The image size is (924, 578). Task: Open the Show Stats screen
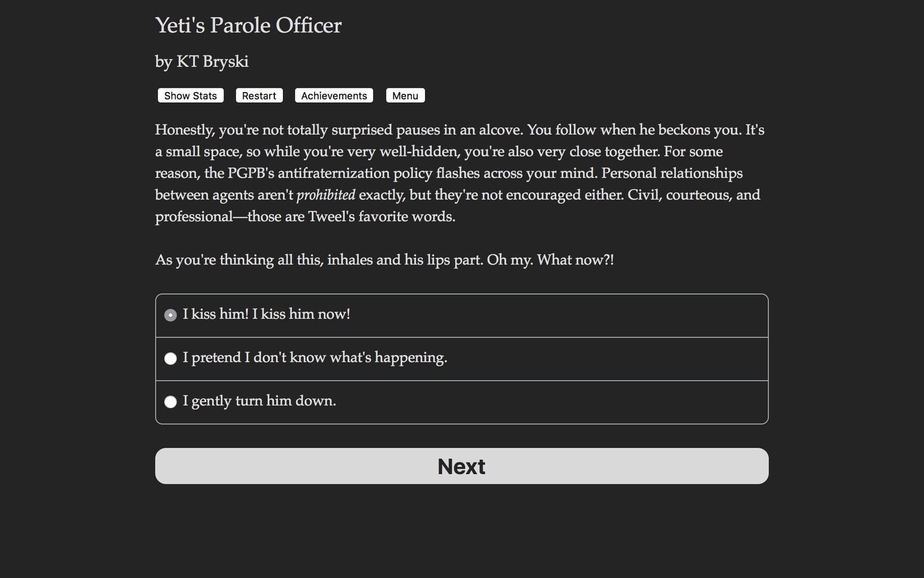(190, 96)
